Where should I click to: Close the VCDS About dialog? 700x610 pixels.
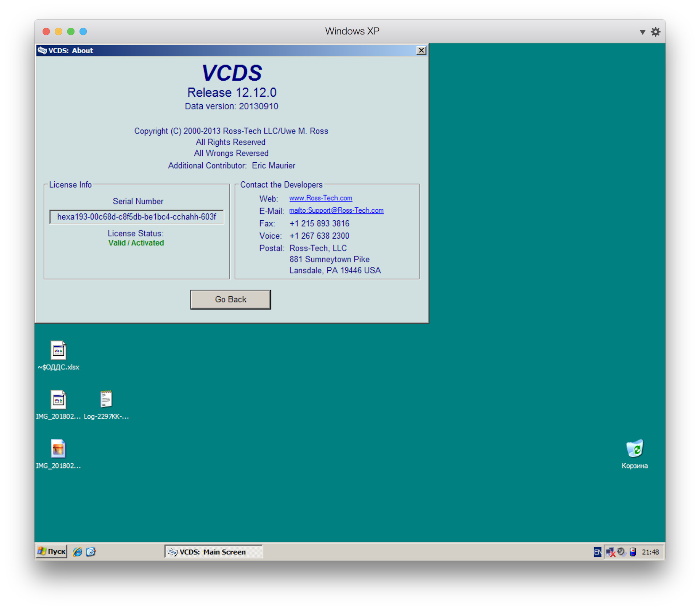421,50
